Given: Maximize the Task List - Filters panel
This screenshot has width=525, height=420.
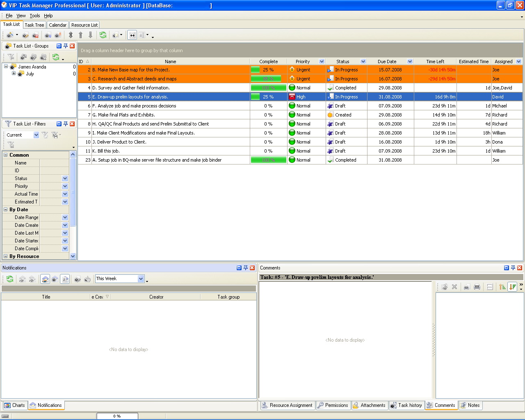Looking at the screenshot, I should point(59,124).
